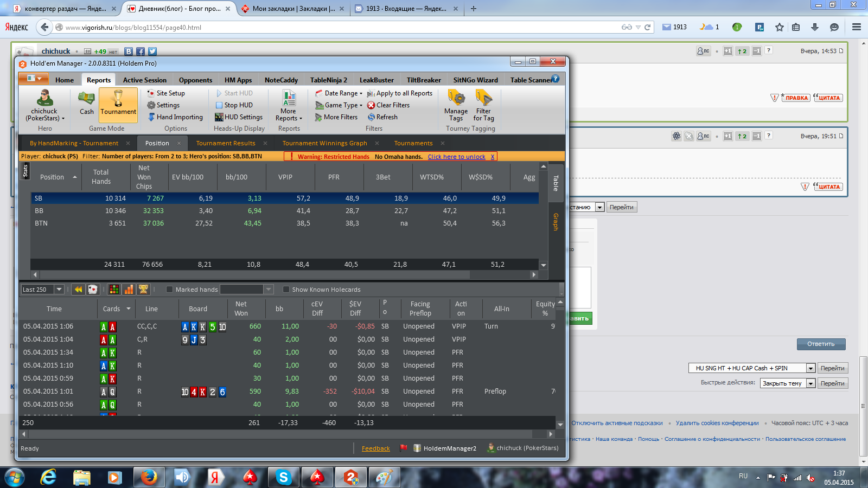Click the trophy icon in hands toolbar
The height and width of the screenshot is (488, 868).
[143, 290]
